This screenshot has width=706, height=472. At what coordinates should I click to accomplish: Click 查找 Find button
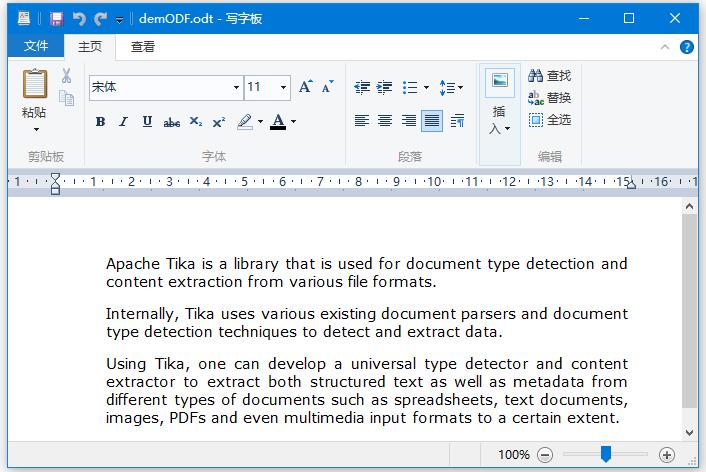coord(550,76)
